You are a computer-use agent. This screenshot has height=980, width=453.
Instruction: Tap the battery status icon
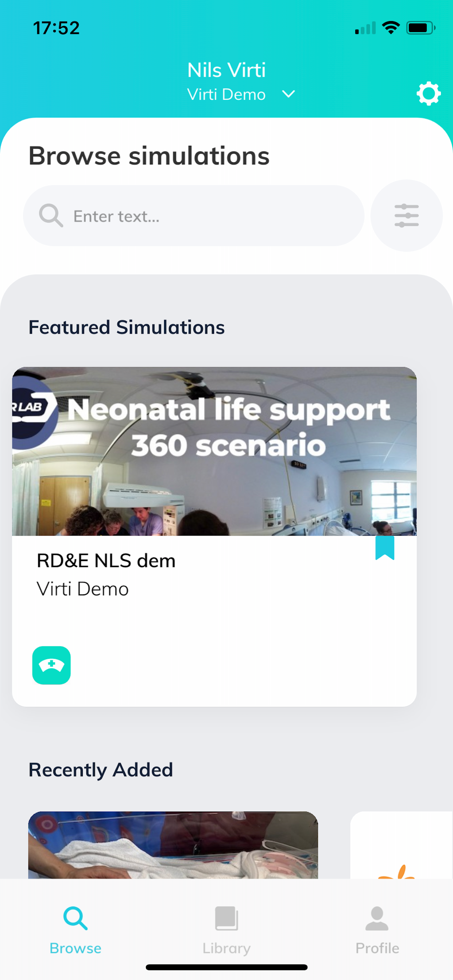coord(421,28)
